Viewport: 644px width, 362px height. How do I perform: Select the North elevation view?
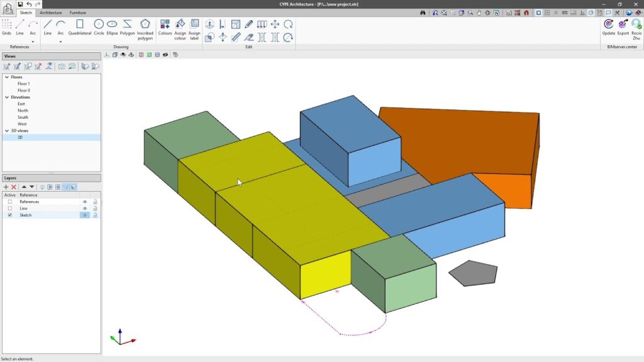tap(23, 111)
